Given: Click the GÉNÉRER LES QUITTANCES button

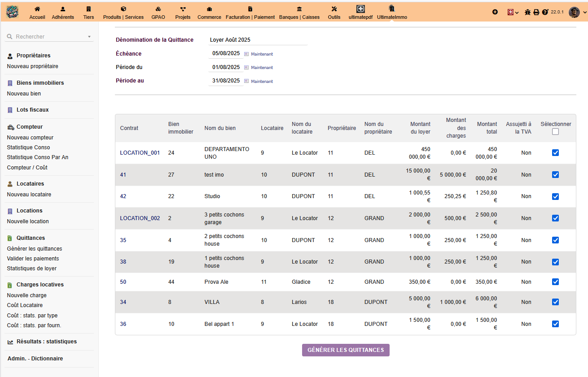Looking at the screenshot, I should click(x=346, y=350).
